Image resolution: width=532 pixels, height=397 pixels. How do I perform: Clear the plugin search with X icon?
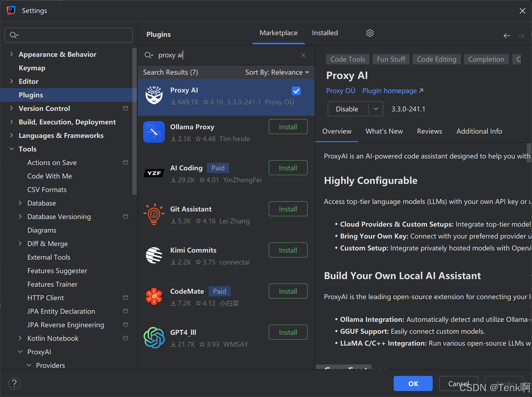coord(303,55)
